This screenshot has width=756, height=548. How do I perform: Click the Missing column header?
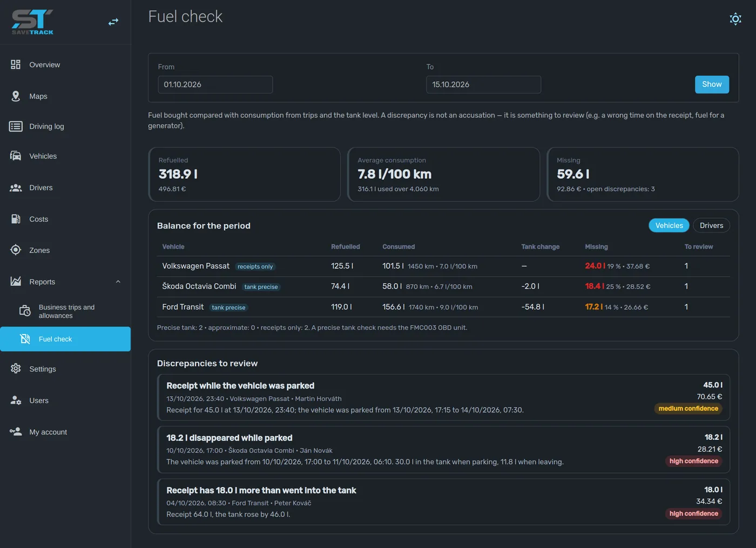(596, 247)
